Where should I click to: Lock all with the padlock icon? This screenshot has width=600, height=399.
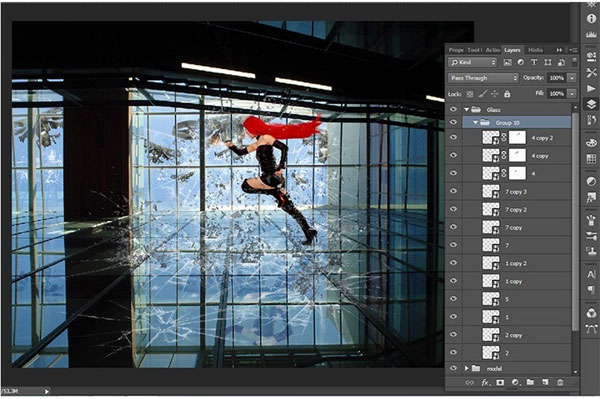click(507, 94)
